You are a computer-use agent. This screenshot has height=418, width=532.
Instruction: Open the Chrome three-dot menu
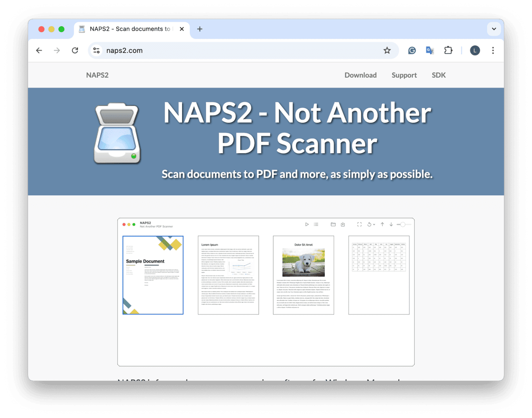(x=493, y=50)
